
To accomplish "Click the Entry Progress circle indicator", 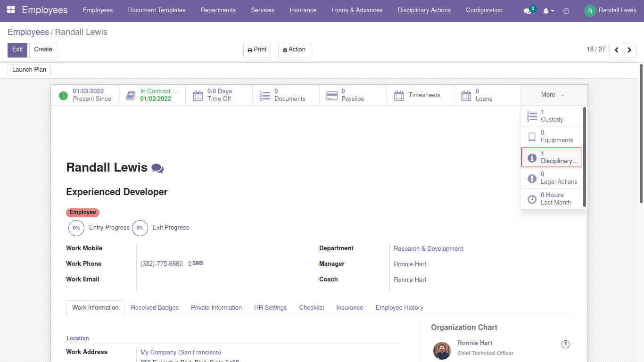I will [x=76, y=228].
